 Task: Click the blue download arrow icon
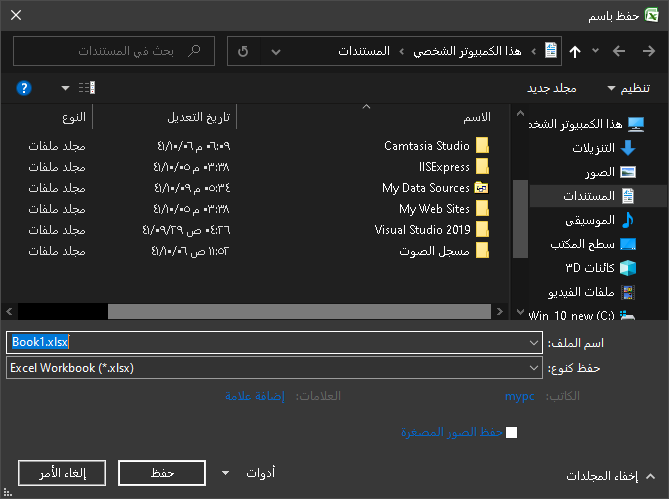(x=628, y=148)
